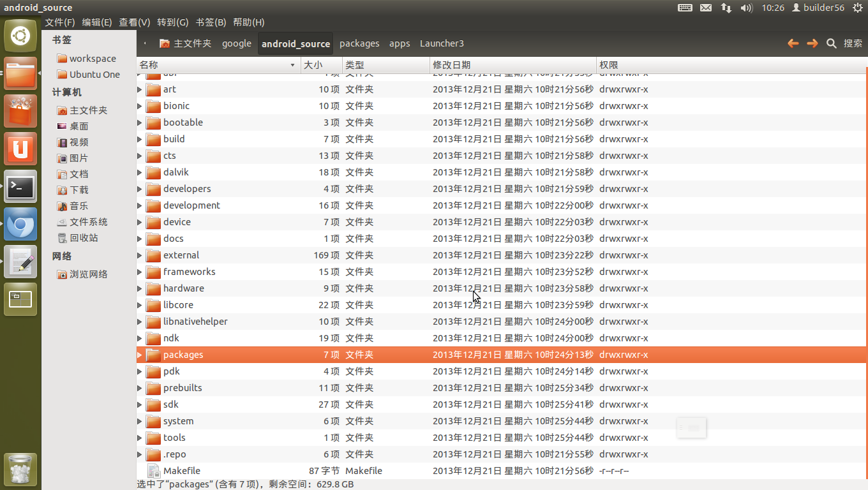Go back with the left arrow

(x=793, y=43)
